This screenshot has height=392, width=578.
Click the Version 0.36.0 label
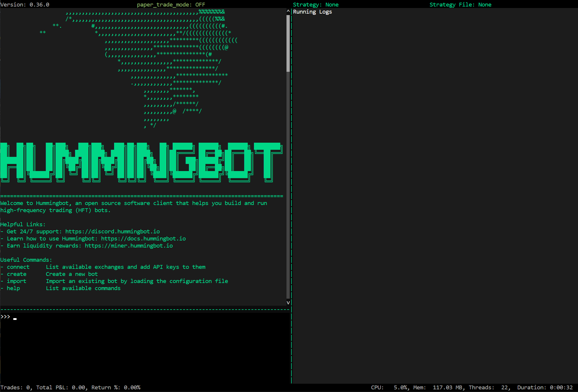25,4
